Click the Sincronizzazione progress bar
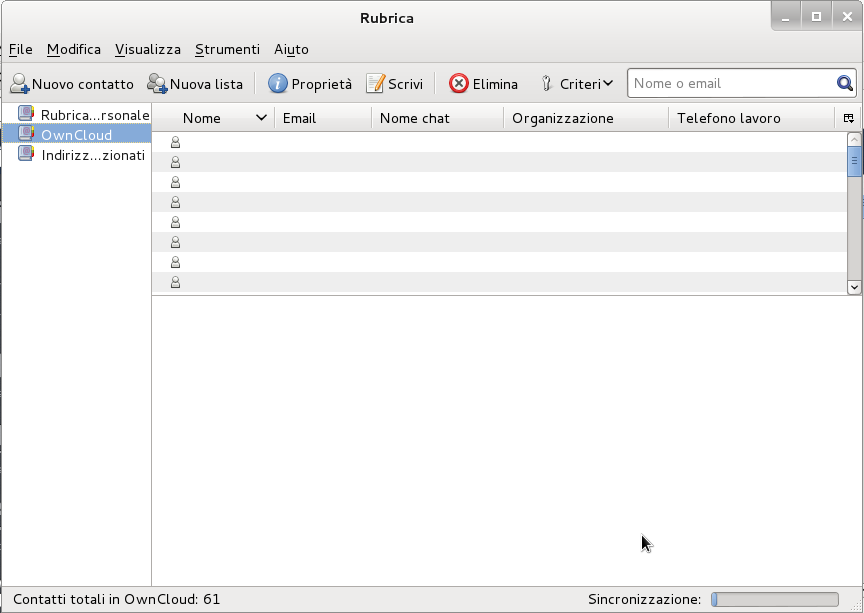Viewport: 864px width, 613px height. click(775, 599)
